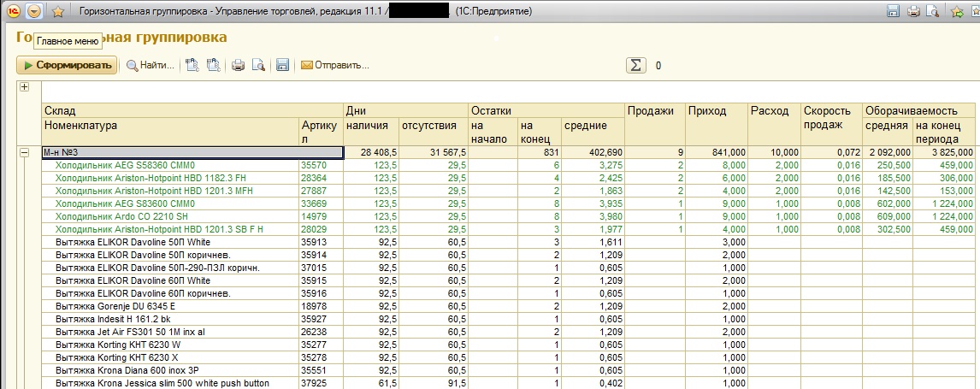Open the Найти... search button
Viewport: 980px width, 389px height.
coord(150,65)
